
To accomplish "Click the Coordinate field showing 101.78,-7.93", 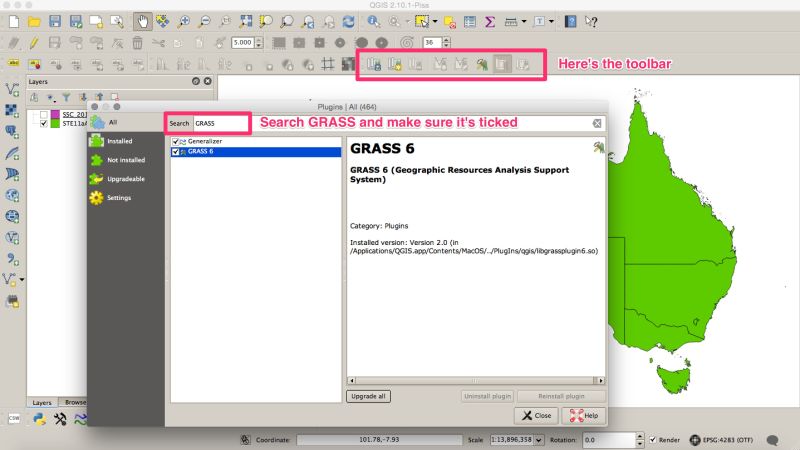I will [379, 440].
